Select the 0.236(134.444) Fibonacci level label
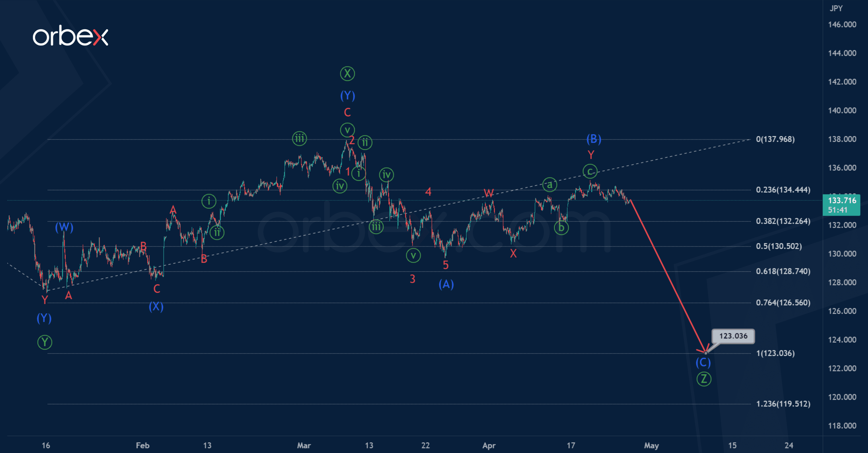868x453 pixels. pyautogui.click(x=783, y=190)
